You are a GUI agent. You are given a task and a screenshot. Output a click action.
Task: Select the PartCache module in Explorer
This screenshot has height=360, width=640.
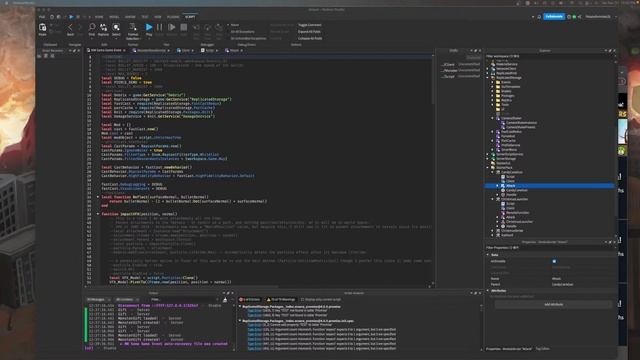click(x=508, y=141)
